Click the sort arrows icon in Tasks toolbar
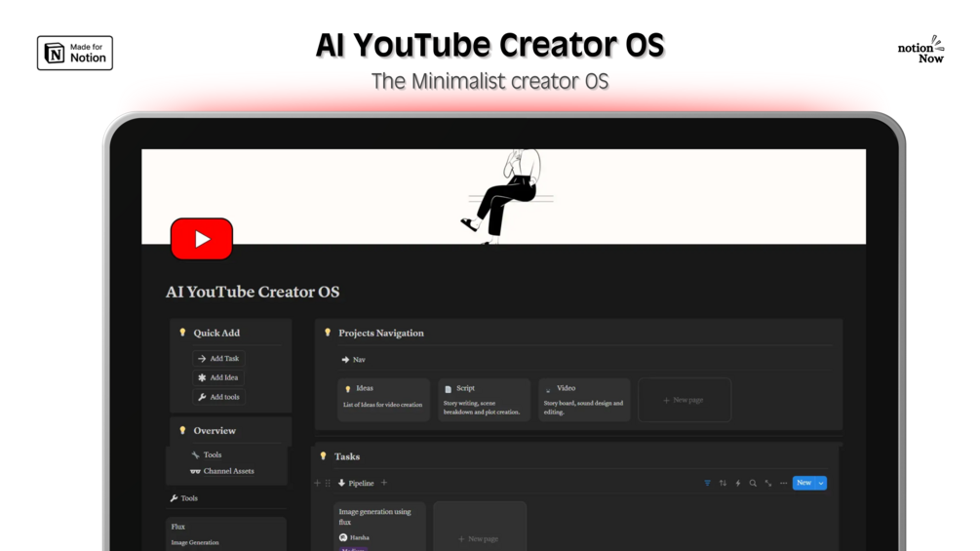Viewport: 980px width, 551px height. (723, 483)
